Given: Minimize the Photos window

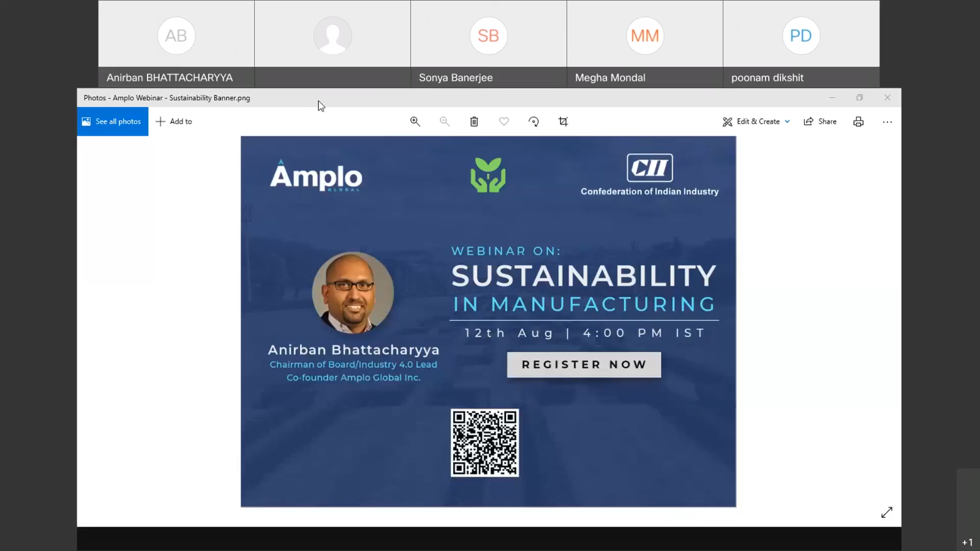Looking at the screenshot, I should [832, 97].
